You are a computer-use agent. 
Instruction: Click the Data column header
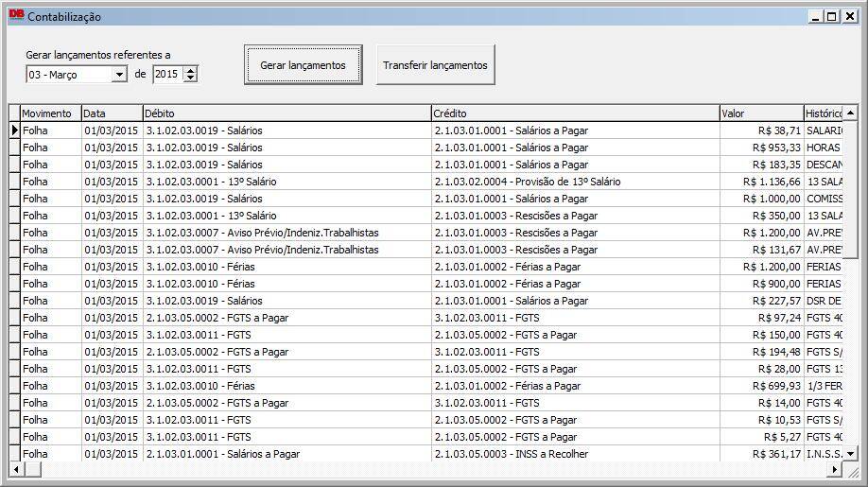(x=111, y=113)
